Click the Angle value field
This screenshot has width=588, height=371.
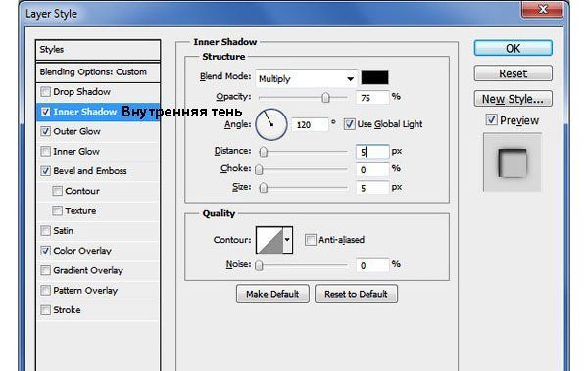(310, 124)
